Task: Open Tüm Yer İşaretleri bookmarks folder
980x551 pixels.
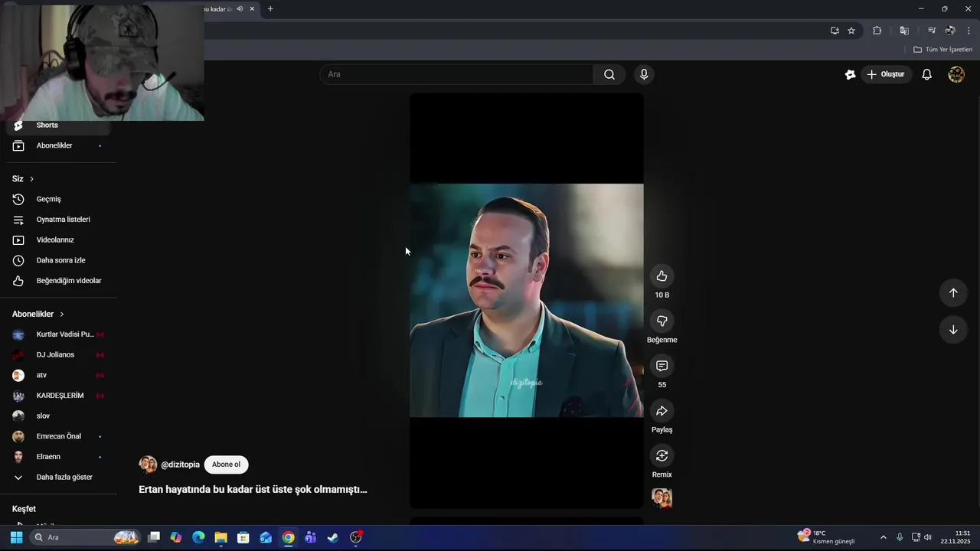Action: point(942,50)
